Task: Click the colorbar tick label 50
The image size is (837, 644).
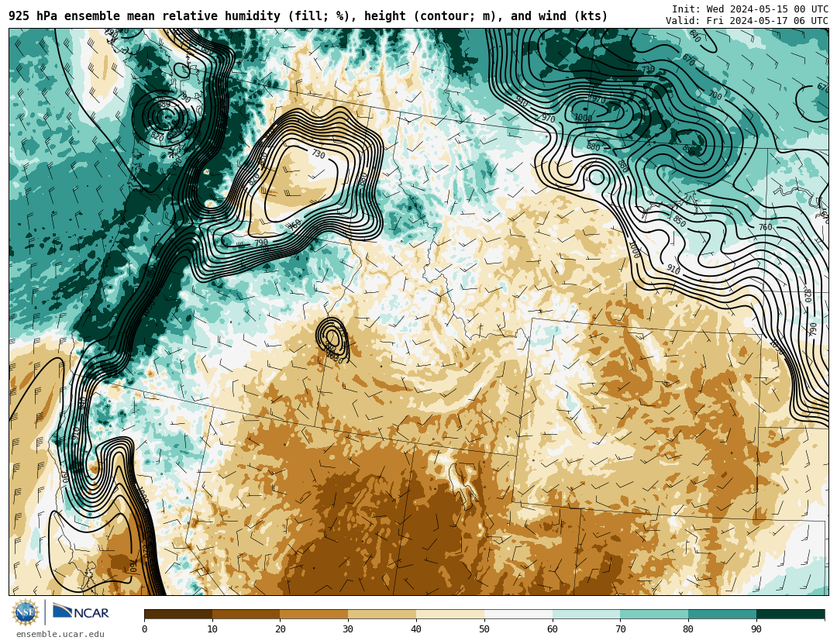Action: tap(484, 629)
